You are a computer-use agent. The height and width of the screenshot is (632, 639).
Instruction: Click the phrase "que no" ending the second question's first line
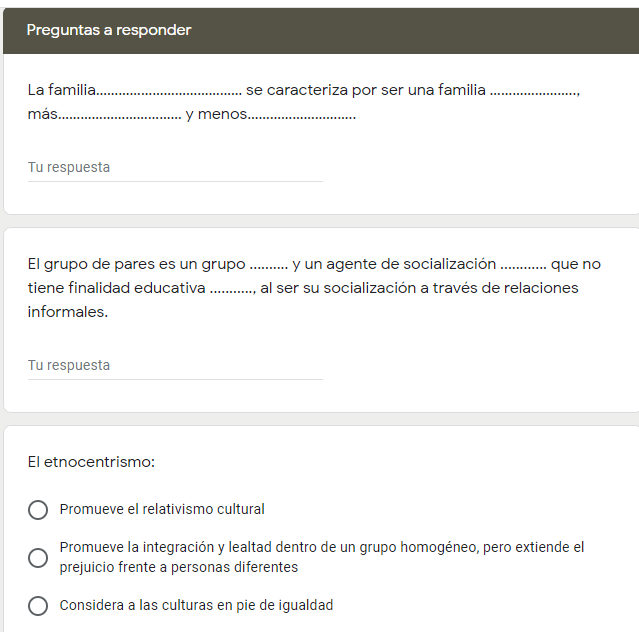click(x=576, y=264)
